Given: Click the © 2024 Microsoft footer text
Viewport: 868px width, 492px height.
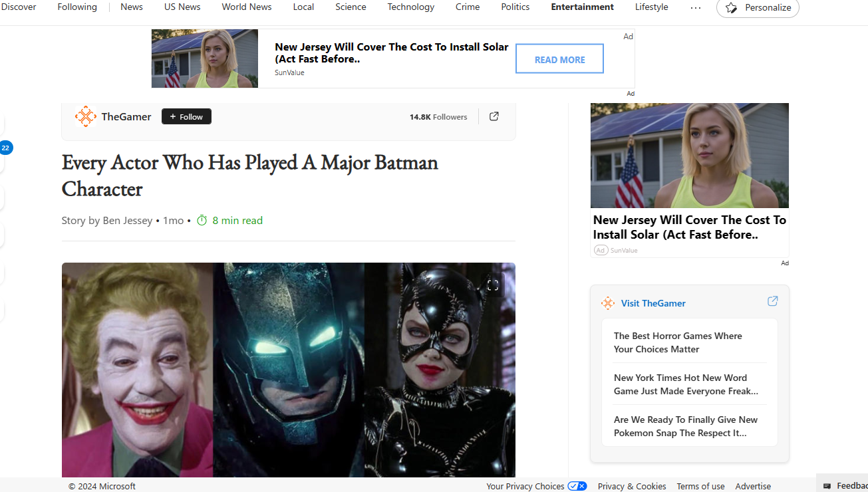Looking at the screenshot, I should click(x=102, y=486).
